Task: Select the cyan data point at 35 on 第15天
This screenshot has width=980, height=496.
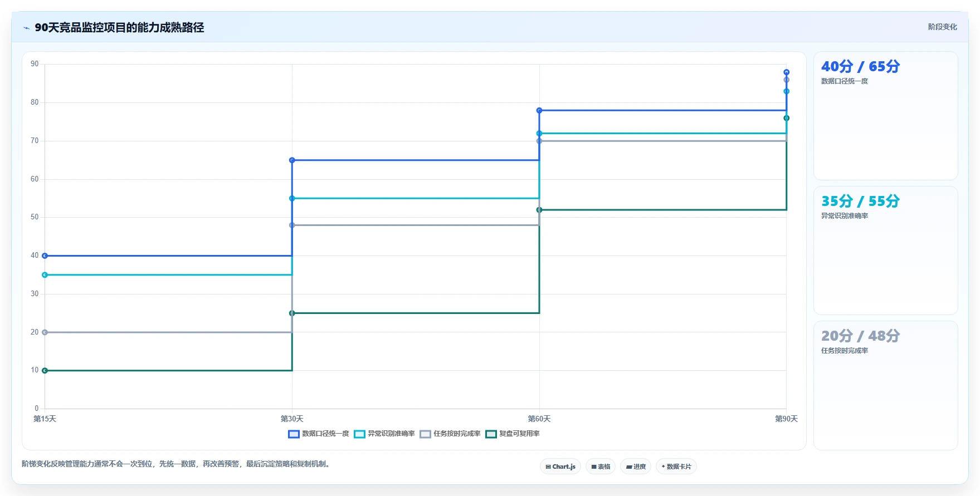Action: pos(45,275)
